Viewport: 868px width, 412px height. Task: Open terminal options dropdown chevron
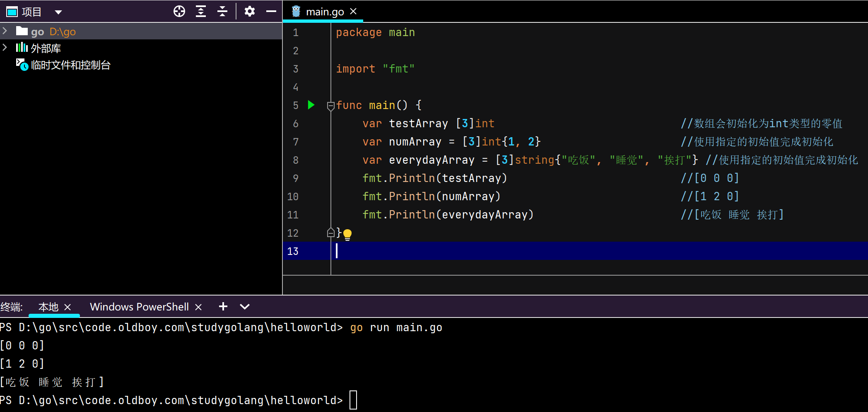coord(245,307)
